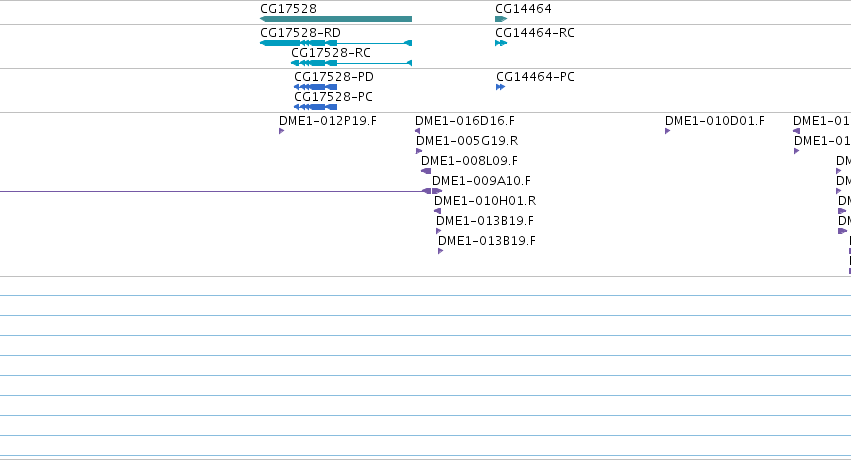Select the blue CG17528-PC CDS glyph
Viewport: 851px width, 460px height.
coord(315,107)
